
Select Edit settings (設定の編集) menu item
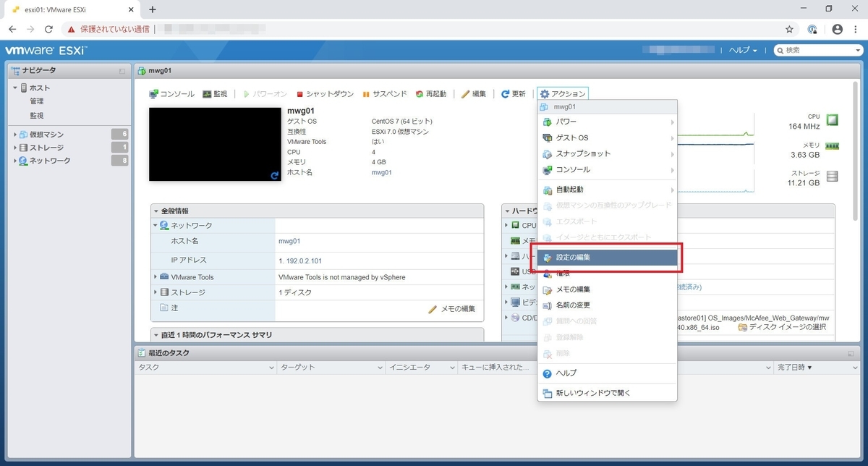608,258
